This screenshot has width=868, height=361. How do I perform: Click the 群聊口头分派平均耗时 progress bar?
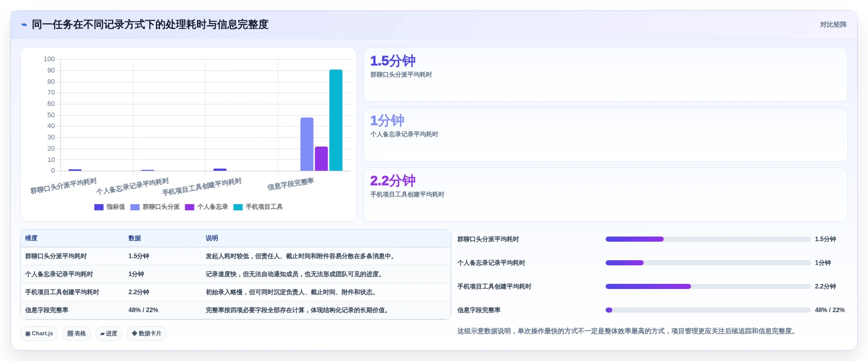[x=708, y=239]
